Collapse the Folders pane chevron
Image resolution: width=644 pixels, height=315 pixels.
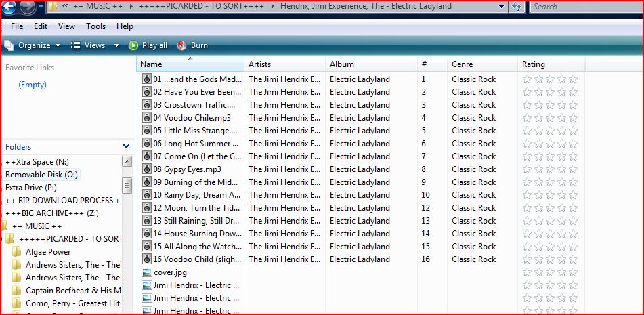126,146
